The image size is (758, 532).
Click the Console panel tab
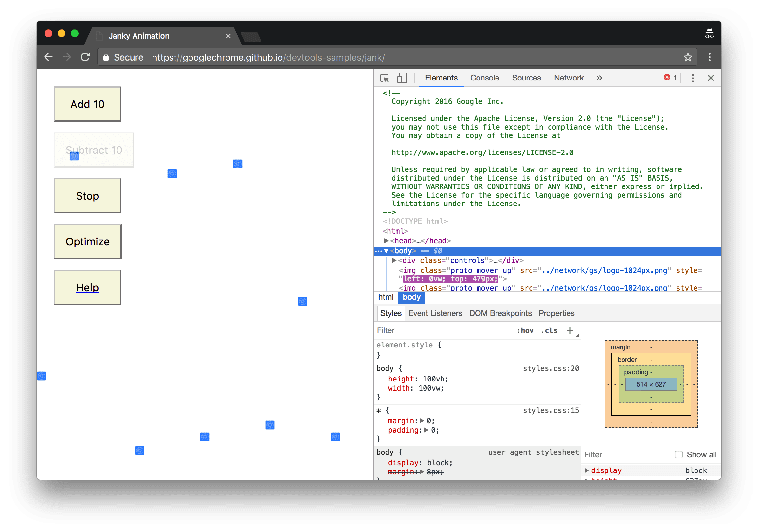484,78
